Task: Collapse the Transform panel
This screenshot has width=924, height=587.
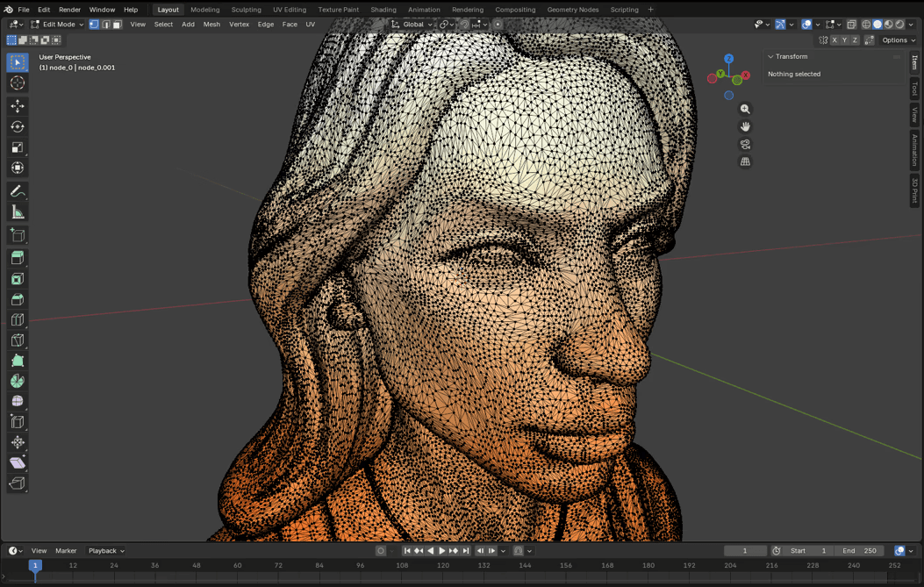Action: tap(771, 57)
